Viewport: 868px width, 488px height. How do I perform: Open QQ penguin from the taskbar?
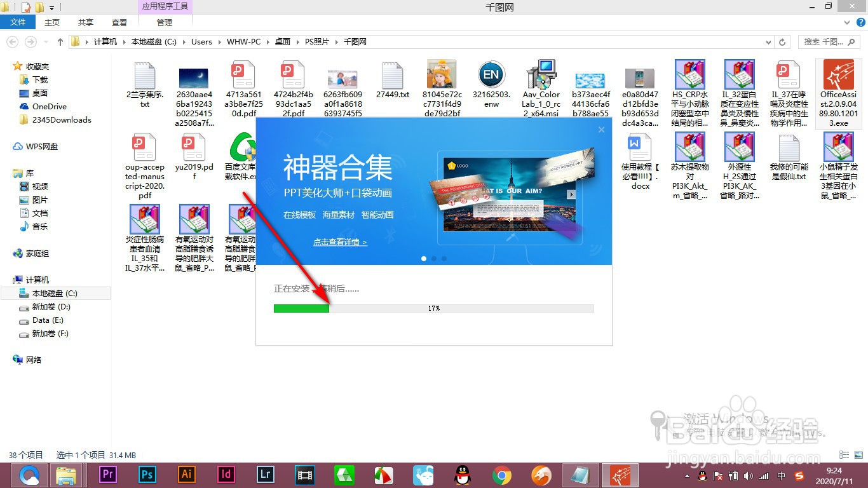point(463,475)
